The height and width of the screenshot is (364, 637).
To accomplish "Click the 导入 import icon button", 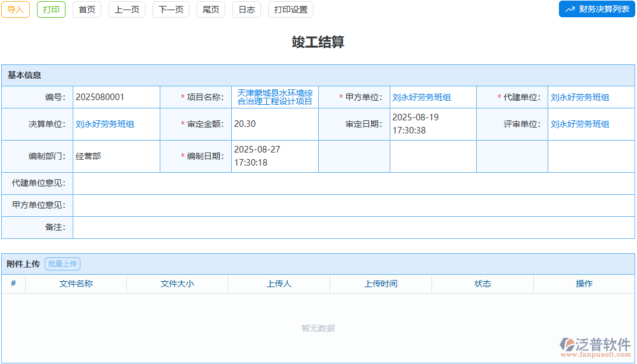I will point(15,10).
